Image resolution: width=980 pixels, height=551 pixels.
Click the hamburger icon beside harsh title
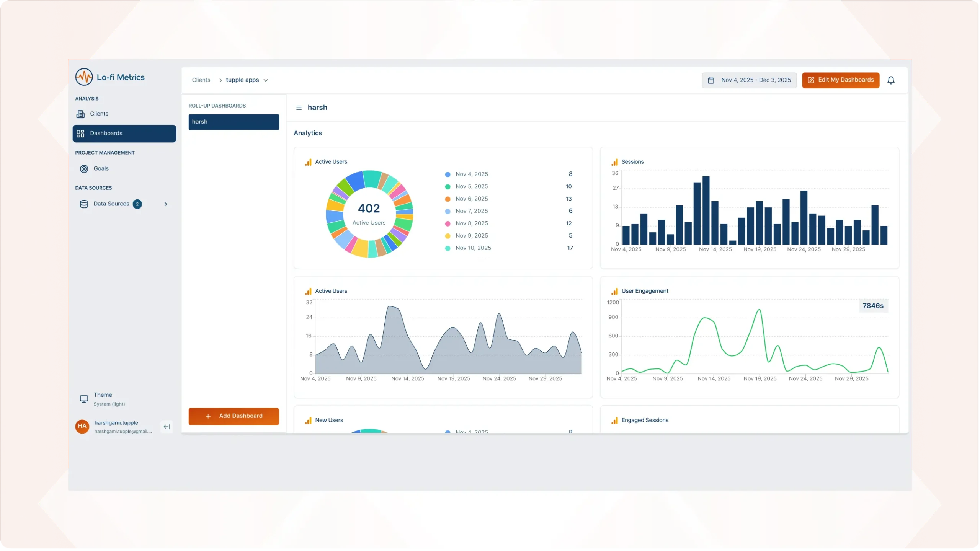coord(299,108)
